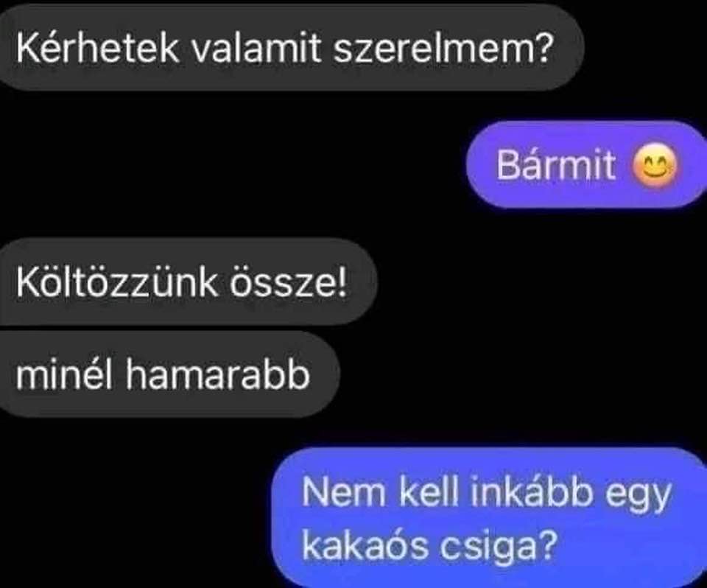Click the word 'minél' in fourth message

(63, 374)
